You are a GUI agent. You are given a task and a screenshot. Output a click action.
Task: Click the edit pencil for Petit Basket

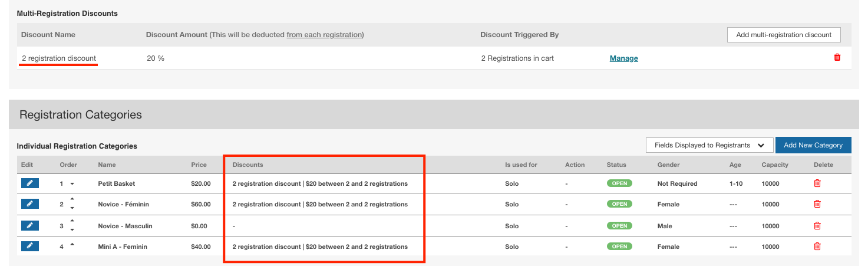point(29,183)
